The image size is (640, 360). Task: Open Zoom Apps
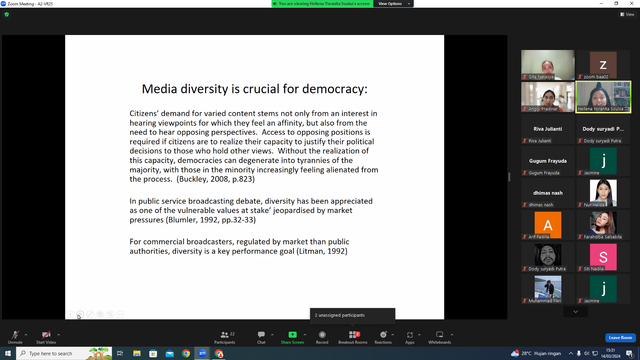410,337
